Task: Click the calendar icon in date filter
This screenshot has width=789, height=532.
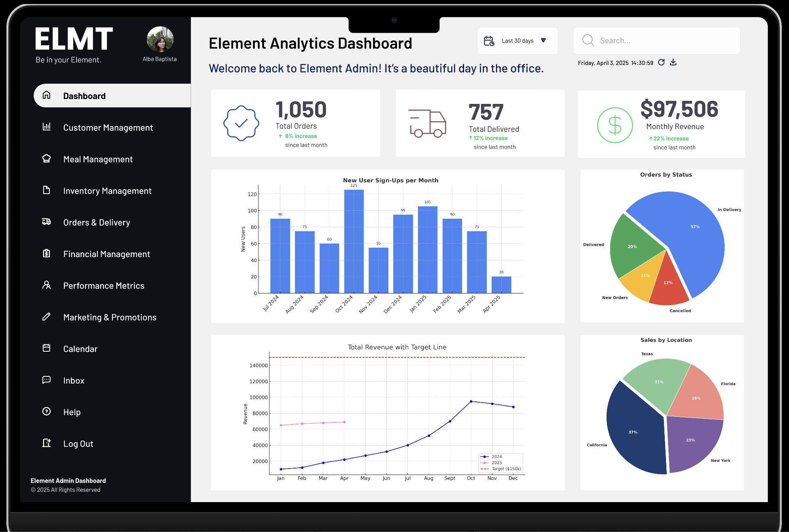Action: click(x=489, y=41)
